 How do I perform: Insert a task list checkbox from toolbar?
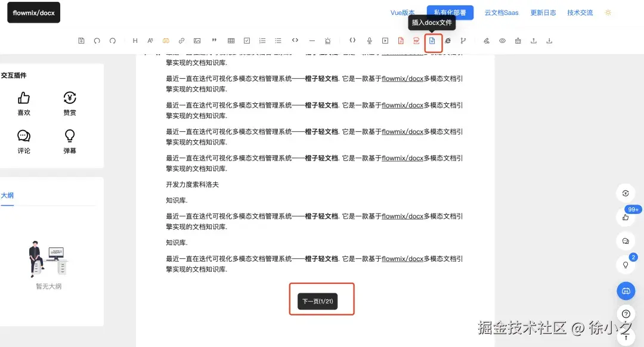coord(246,41)
